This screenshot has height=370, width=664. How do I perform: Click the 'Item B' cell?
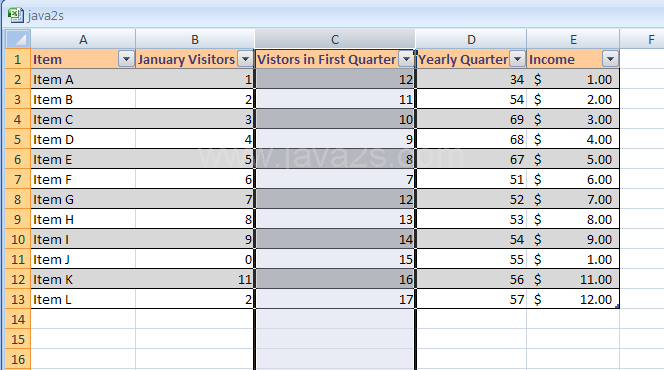pos(83,99)
